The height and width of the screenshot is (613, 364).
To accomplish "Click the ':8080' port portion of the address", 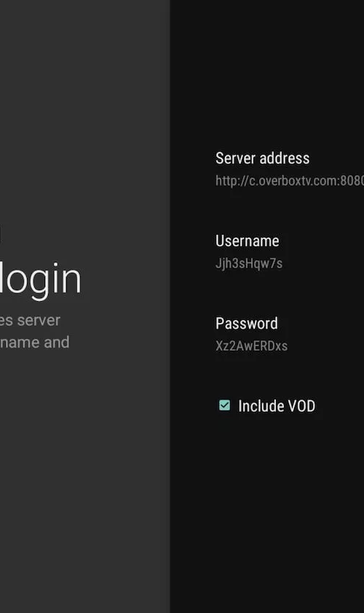I will (350, 181).
